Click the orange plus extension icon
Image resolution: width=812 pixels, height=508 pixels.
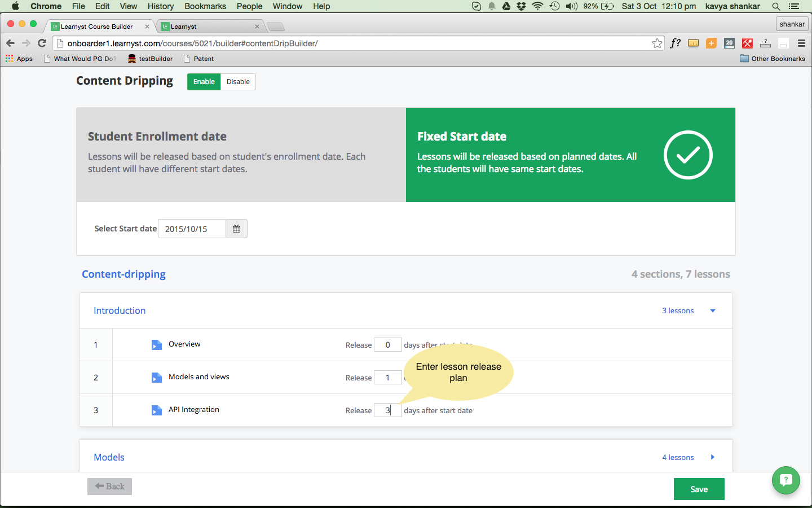(711, 43)
